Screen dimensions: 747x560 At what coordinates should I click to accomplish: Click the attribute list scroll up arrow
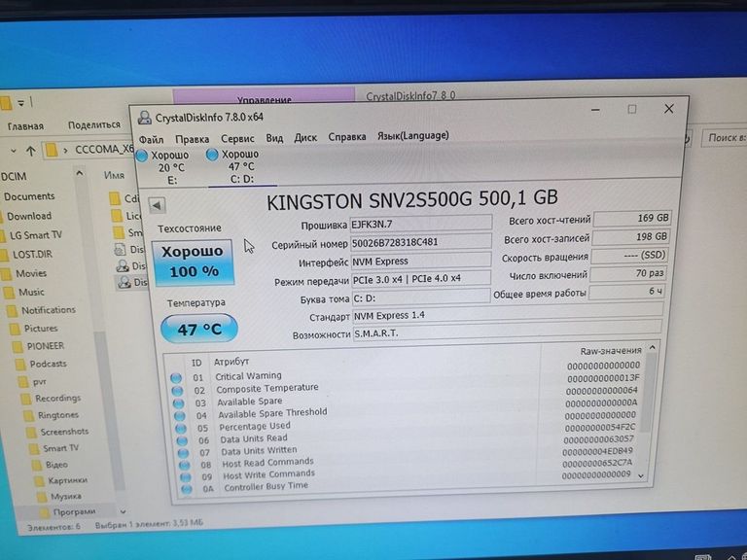tap(653, 348)
